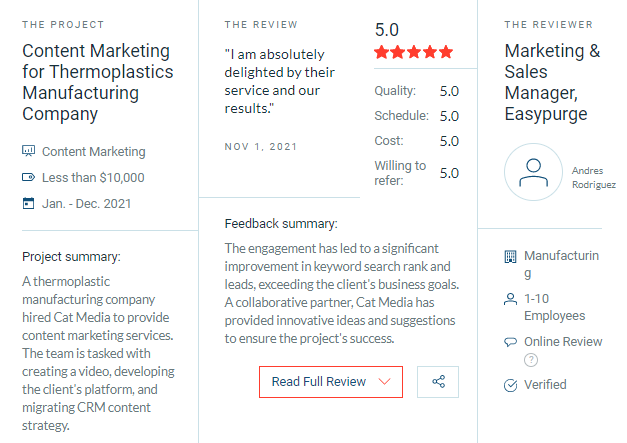Click the Manufacturing industry building icon

pyautogui.click(x=511, y=257)
